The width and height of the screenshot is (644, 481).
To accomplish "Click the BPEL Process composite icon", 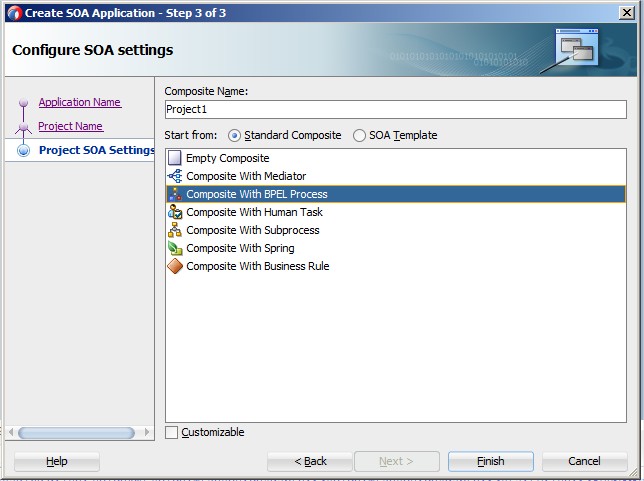I will (x=175, y=194).
